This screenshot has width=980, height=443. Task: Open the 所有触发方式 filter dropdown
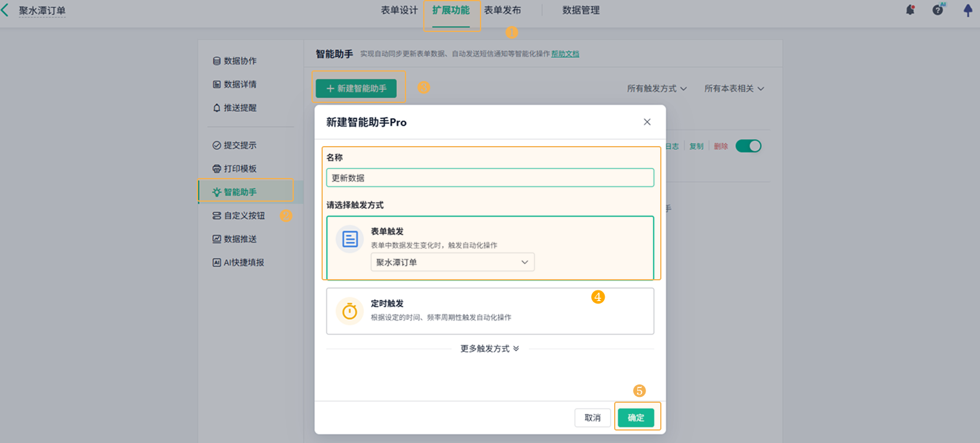pos(657,89)
